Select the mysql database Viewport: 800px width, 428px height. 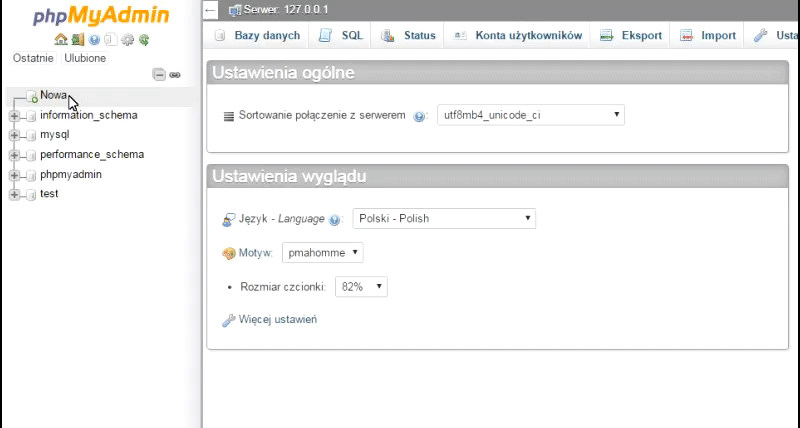pyautogui.click(x=55, y=135)
